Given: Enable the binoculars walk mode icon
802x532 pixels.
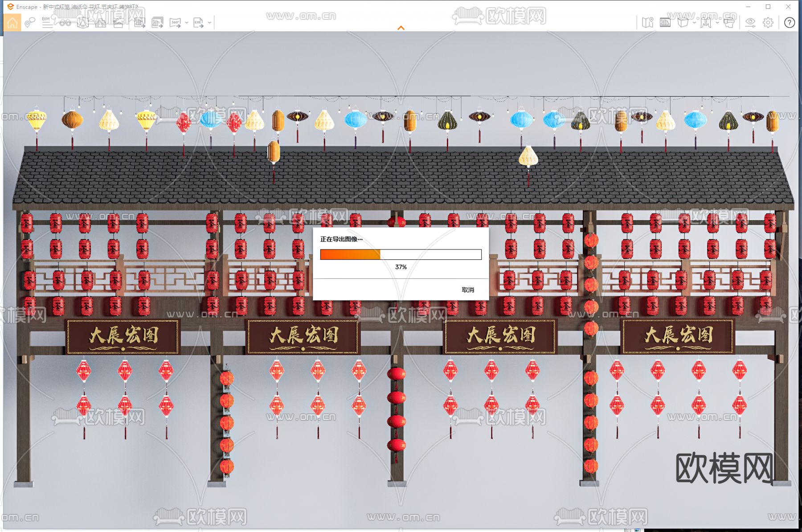Looking at the screenshot, I should tap(65, 23).
